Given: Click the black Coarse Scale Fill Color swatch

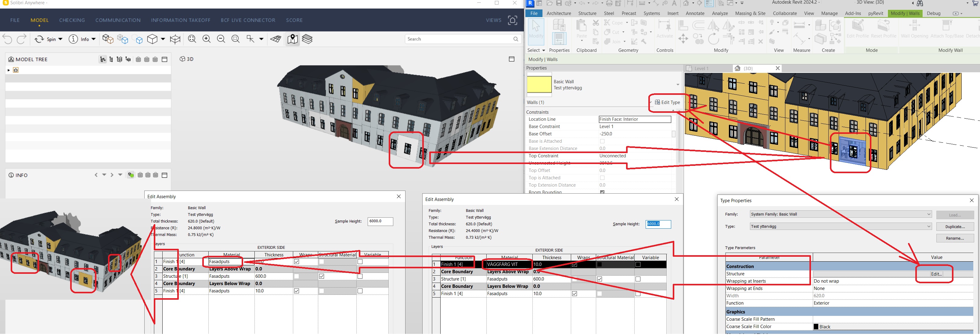Looking at the screenshot, I should click(816, 327).
